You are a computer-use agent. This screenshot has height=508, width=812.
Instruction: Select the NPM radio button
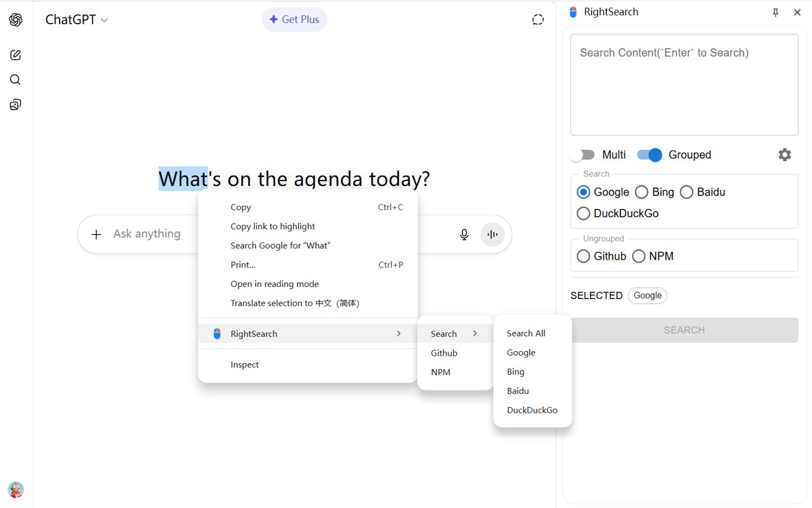click(639, 256)
